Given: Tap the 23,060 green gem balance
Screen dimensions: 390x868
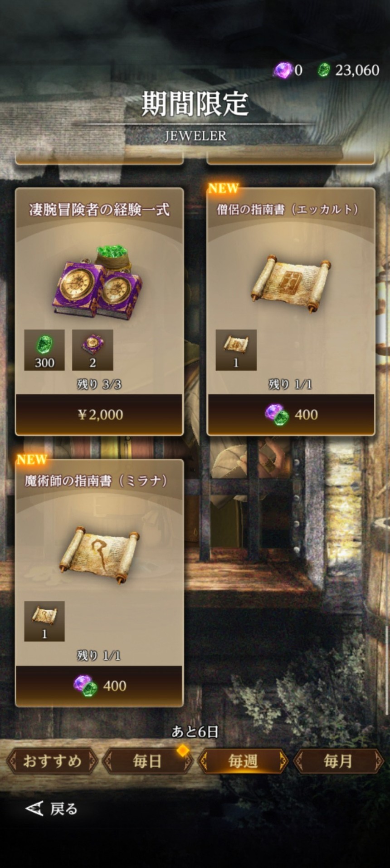Looking at the screenshot, I should tap(357, 70).
